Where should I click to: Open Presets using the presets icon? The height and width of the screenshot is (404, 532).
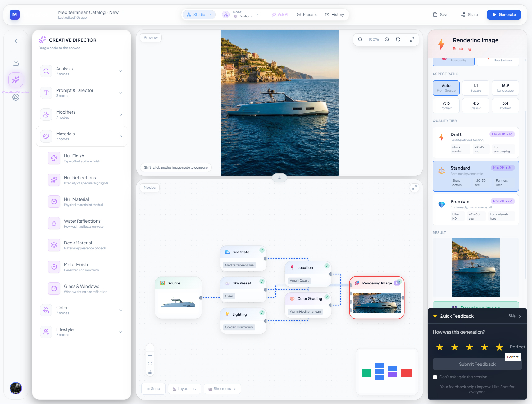299,14
